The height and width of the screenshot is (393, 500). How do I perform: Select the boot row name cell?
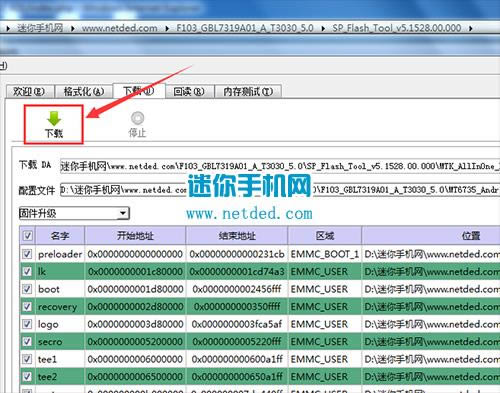[x=60, y=289]
